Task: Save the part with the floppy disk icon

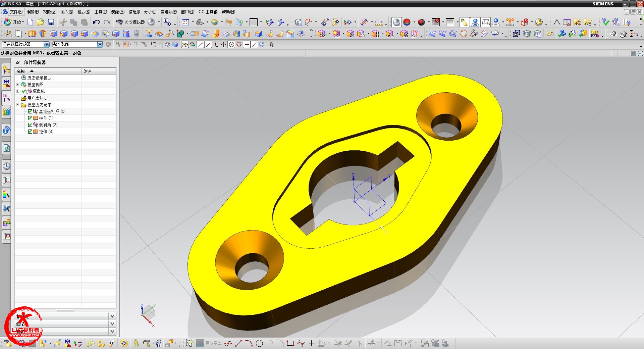Action: (51, 22)
